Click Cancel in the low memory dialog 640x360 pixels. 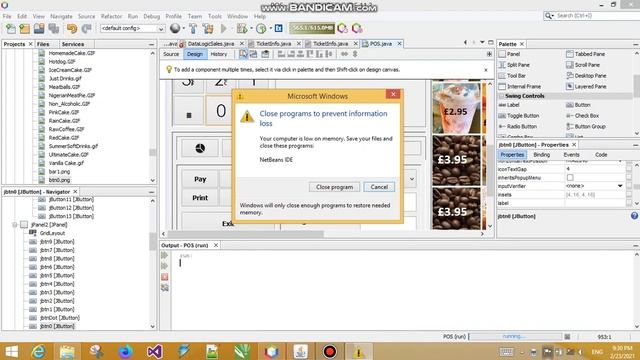379,187
